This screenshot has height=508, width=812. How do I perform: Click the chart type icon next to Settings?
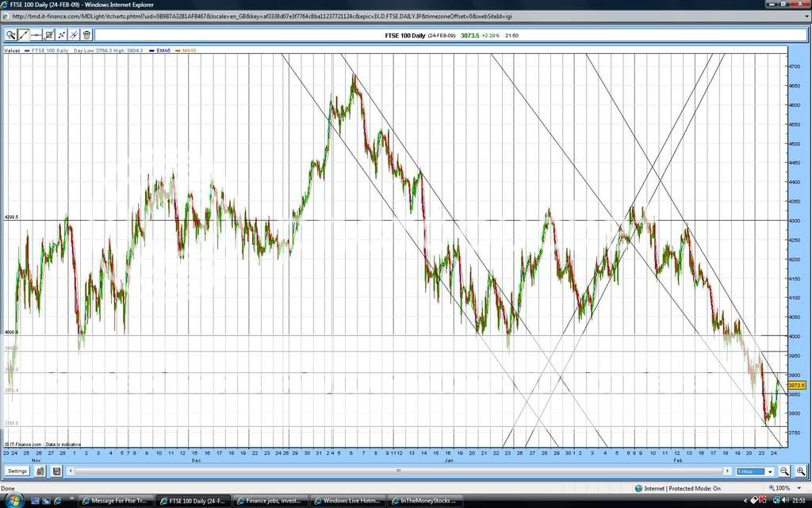[40, 471]
